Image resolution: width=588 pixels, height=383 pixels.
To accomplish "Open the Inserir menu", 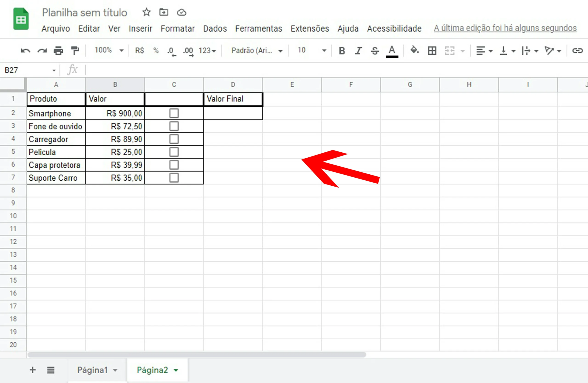I will [140, 29].
